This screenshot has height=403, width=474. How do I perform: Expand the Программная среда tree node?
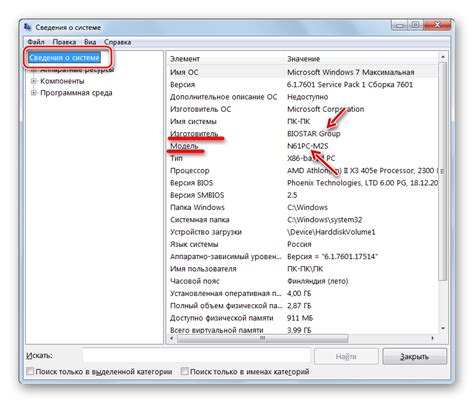(x=33, y=93)
